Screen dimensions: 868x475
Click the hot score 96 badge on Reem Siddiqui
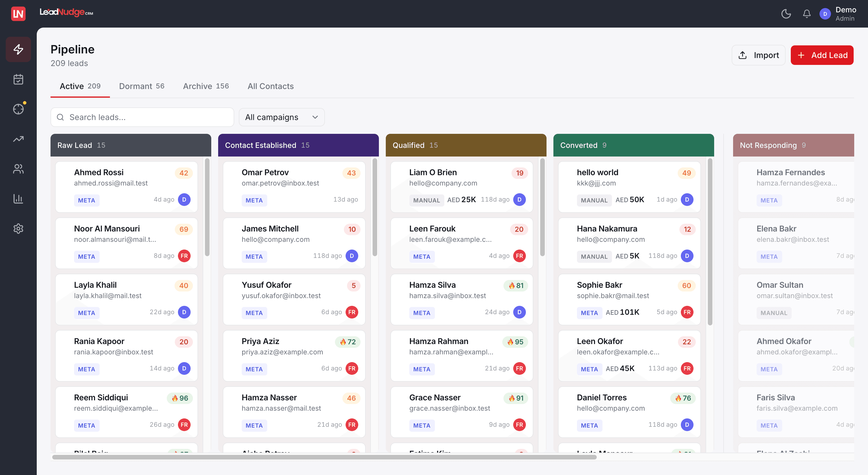coord(180,398)
